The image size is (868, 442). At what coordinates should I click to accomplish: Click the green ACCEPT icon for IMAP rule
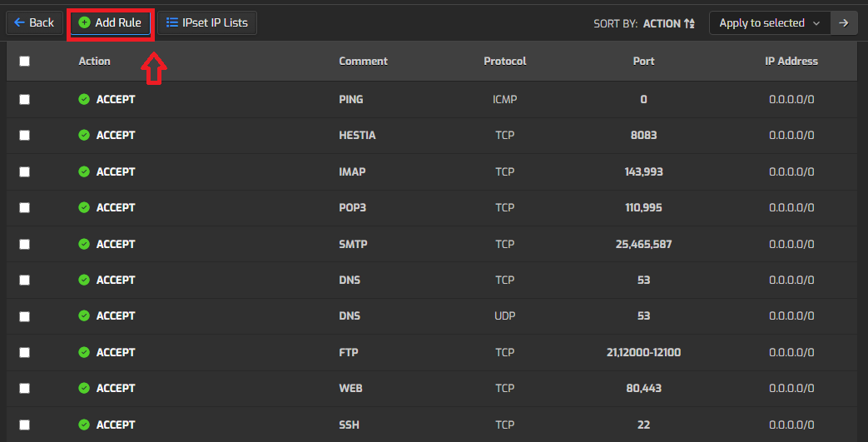84,171
